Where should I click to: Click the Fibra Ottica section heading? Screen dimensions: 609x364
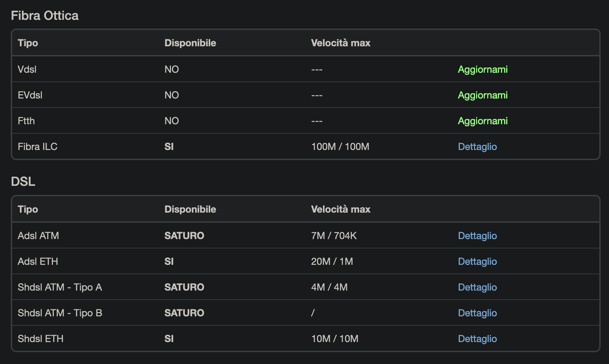tap(45, 16)
